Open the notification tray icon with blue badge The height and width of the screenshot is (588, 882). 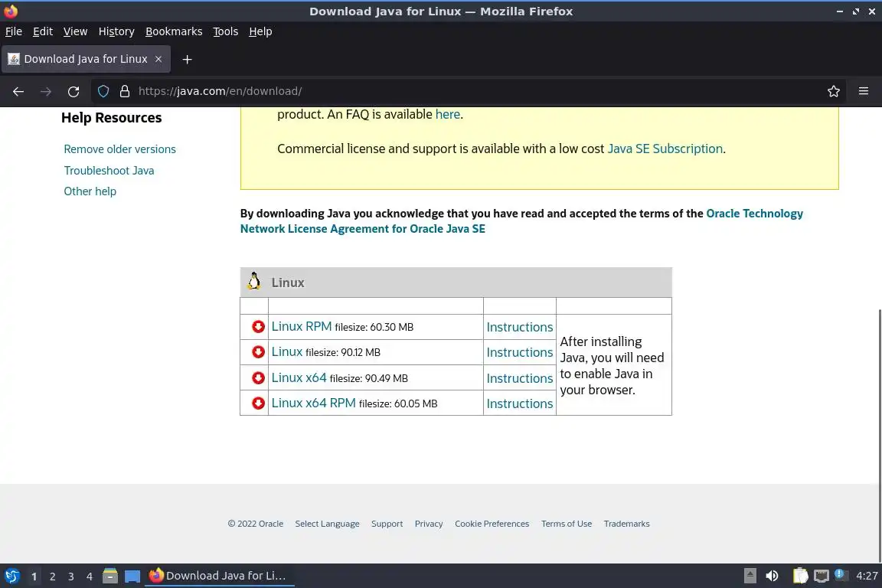pos(840,574)
